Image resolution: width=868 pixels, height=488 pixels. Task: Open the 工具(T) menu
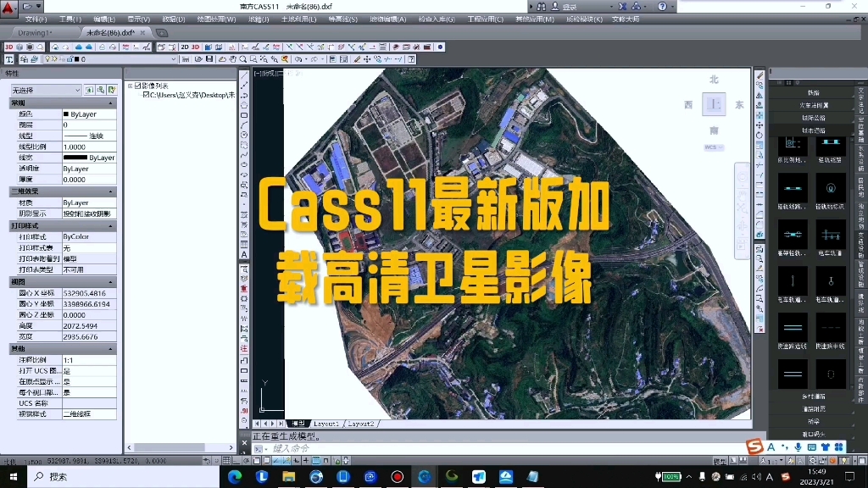tap(70, 19)
